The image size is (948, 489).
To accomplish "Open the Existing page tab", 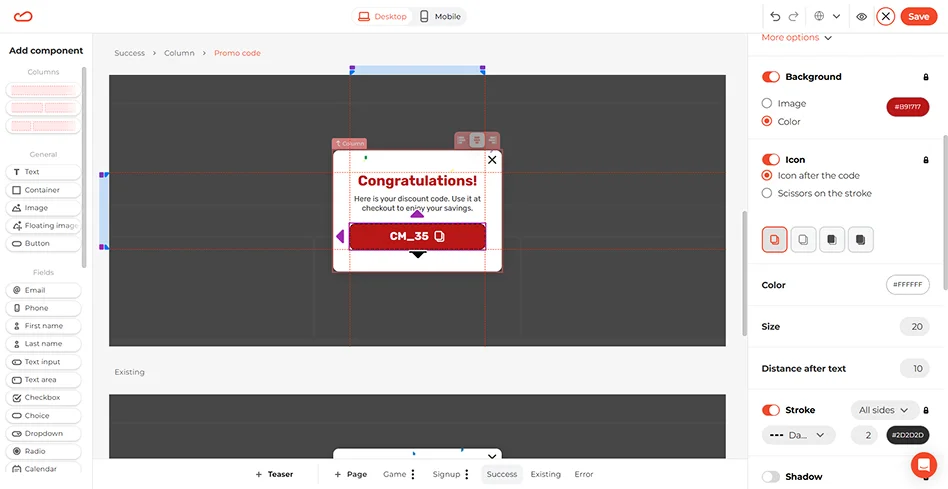I will coord(545,474).
